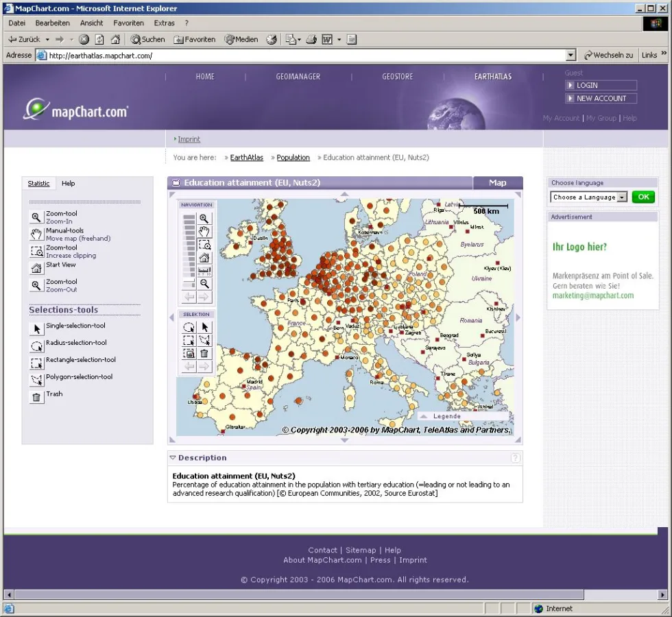This screenshot has height=617, width=672.
Task: Click the NEW ACCOUNT button
Action: tap(601, 98)
